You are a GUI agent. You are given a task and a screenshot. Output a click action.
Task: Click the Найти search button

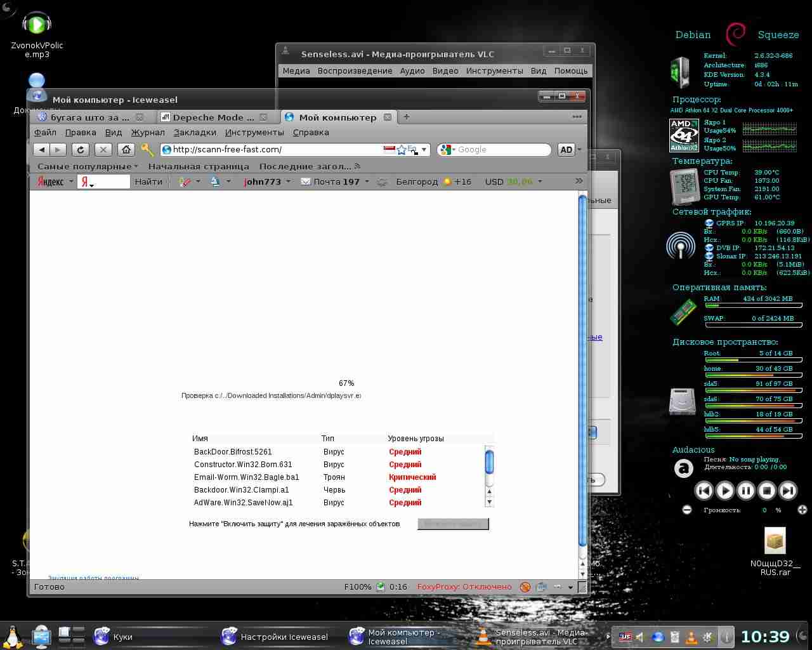pos(148,182)
